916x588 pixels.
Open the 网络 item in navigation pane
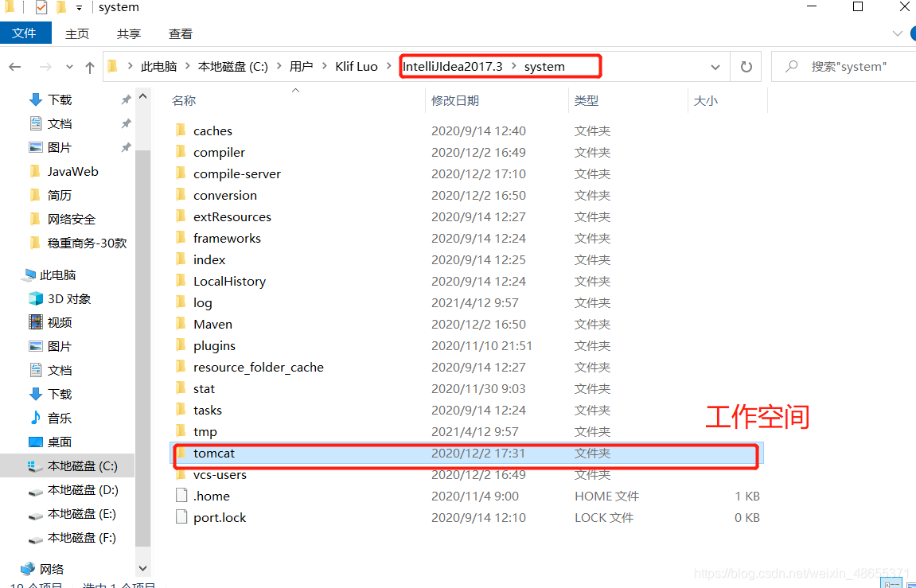(49, 567)
